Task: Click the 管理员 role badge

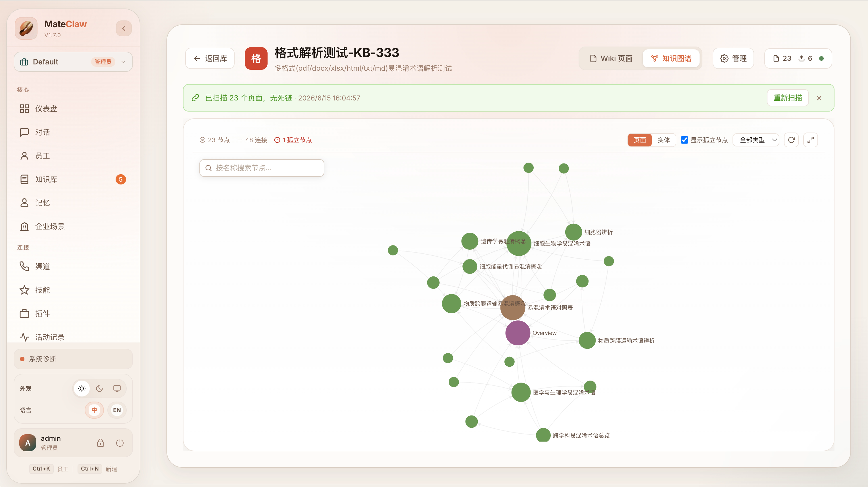Action: coord(103,62)
